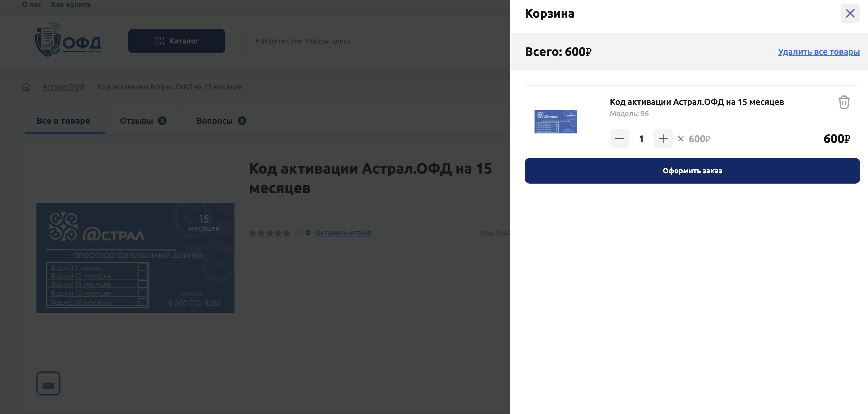
Task: Click the review comment bubble icon
Action: [299, 233]
